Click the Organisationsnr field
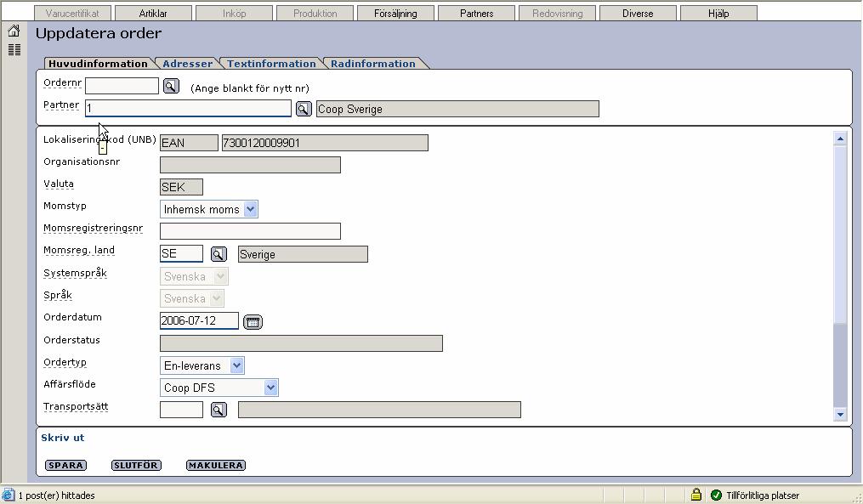Viewport: 863px width, 504px height. click(x=251, y=165)
